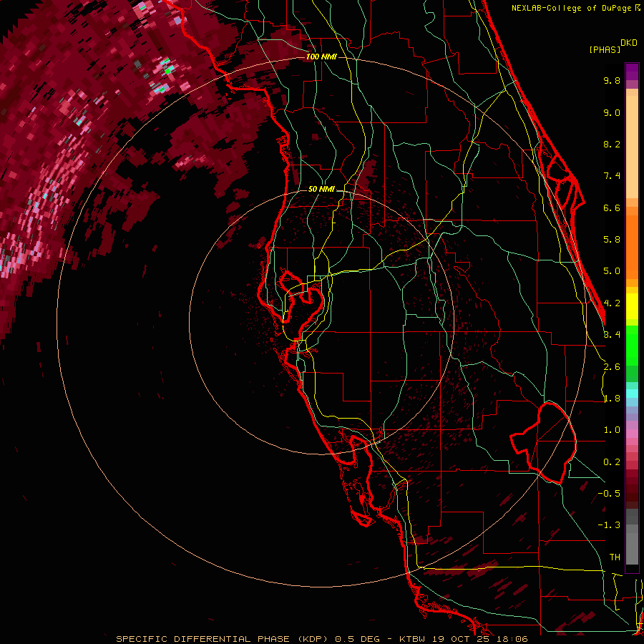Image resolution: width=644 pixels, height=644 pixels.
Task: Click the -0.5 scale value
Action: pyautogui.click(x=609, y=494)
